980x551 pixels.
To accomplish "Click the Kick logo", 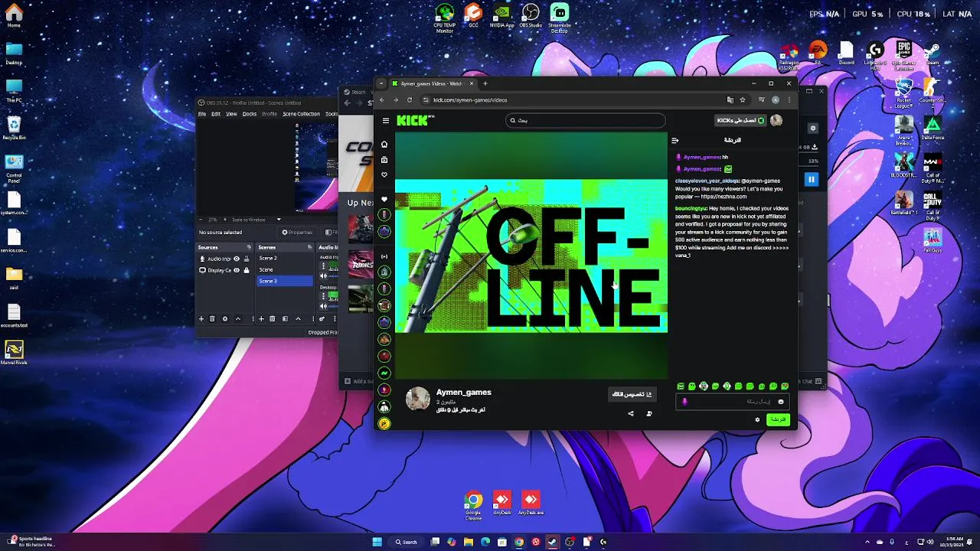I will pos(415,120).
